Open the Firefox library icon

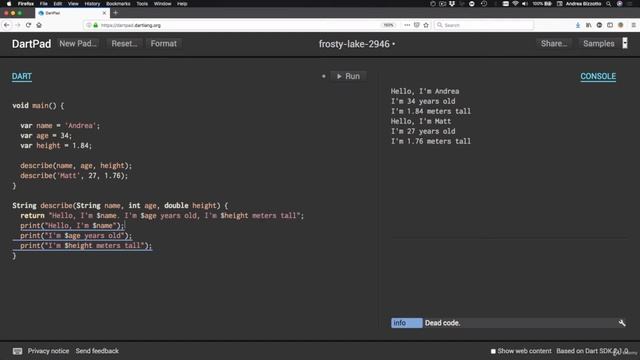click(x=589, y=25)
